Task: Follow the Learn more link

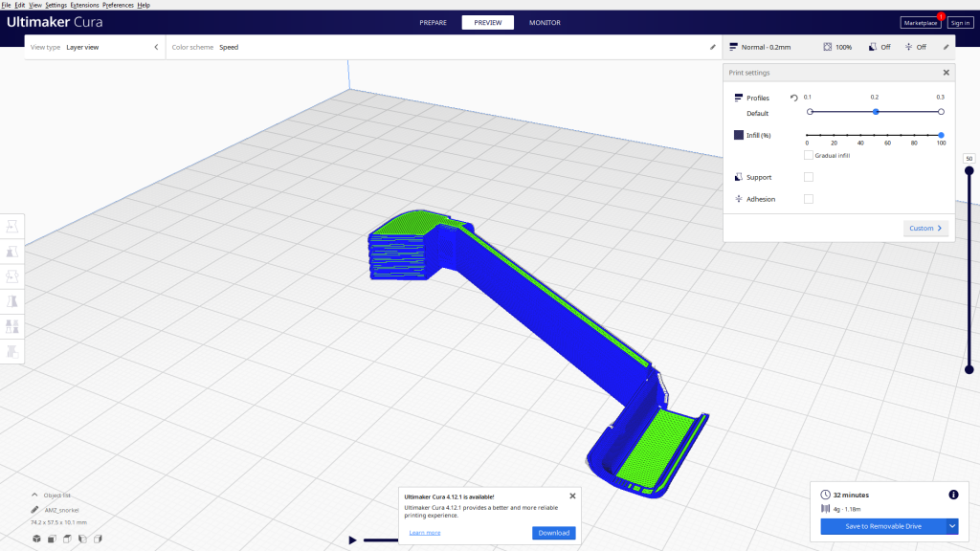Action: (x=424, y=533)
